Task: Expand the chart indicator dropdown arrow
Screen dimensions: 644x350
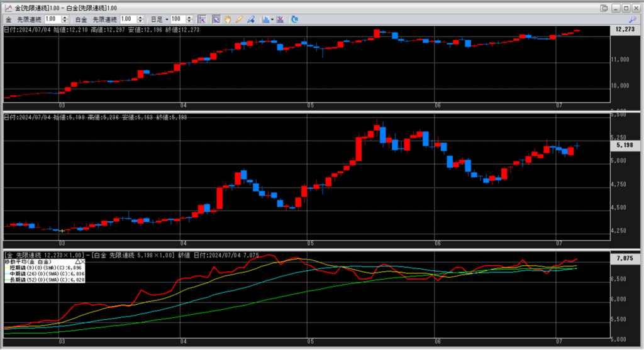Action: (x=272, y=19)
